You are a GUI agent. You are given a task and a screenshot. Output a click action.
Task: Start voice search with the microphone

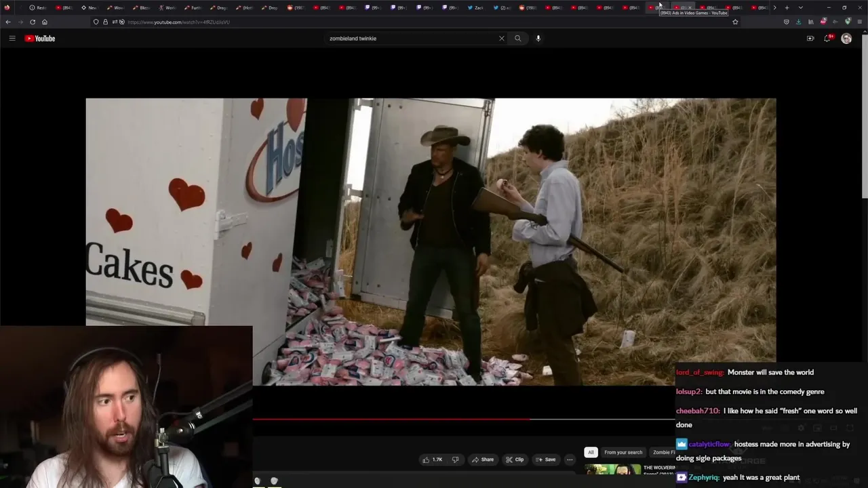click(x=538, y=39)
